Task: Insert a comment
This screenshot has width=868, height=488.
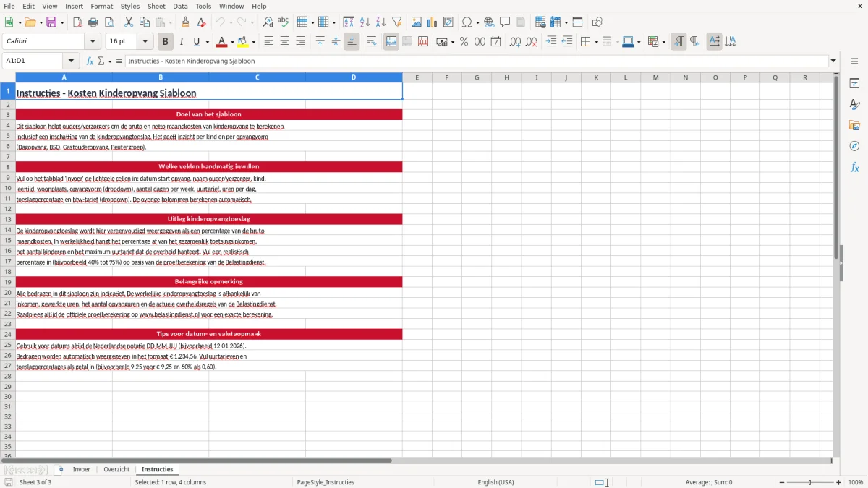Action: 505,22
